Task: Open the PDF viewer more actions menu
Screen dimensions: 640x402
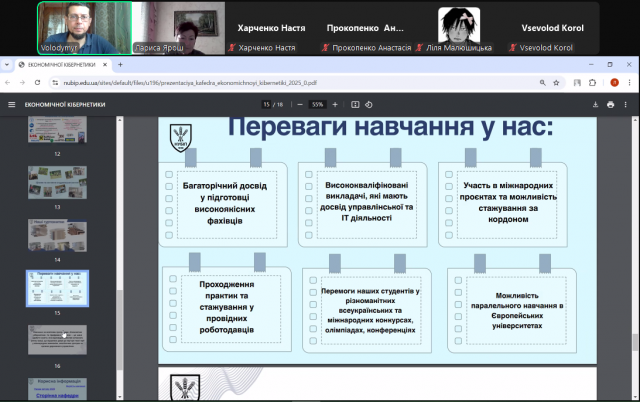Action: (x=627, y=104)
